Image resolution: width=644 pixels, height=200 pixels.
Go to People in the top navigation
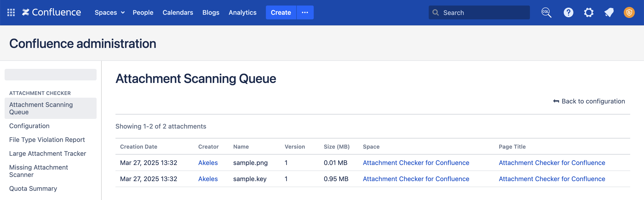(x=143, y=12)
